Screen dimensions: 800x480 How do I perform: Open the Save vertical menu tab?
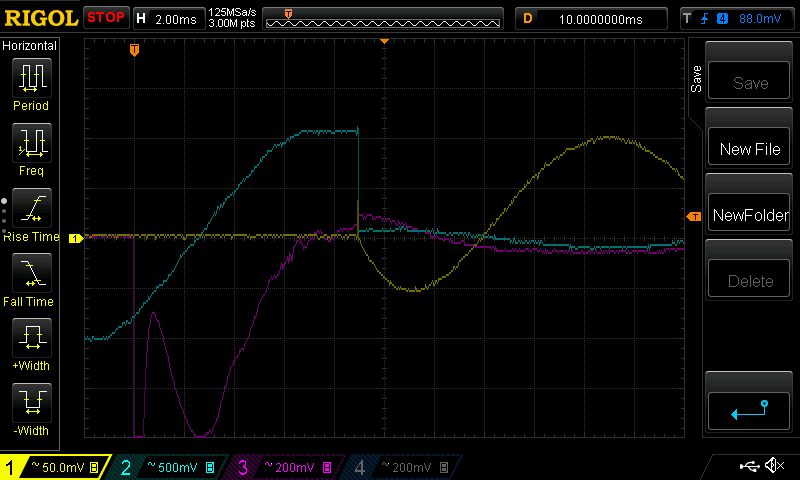coord(696,79)
